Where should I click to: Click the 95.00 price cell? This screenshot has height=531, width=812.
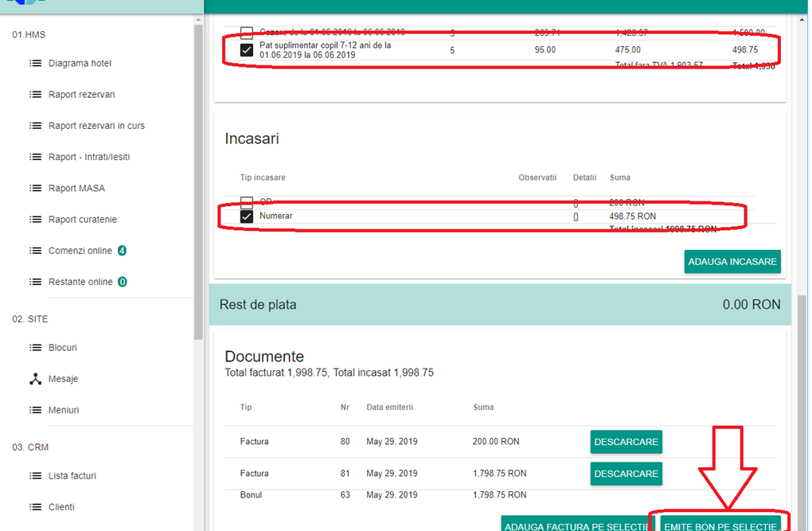(x=545, y=49)
